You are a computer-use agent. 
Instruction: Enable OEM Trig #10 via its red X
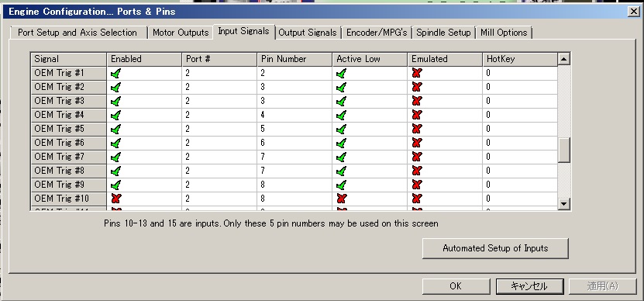115,199
